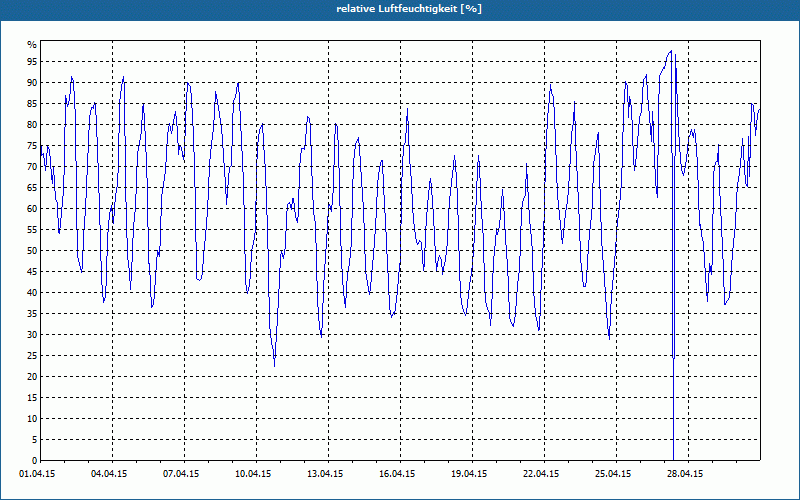Click the '%' unit label on the y-axis
This screenshot has height=500, width=800.
(x=32, y=45)
